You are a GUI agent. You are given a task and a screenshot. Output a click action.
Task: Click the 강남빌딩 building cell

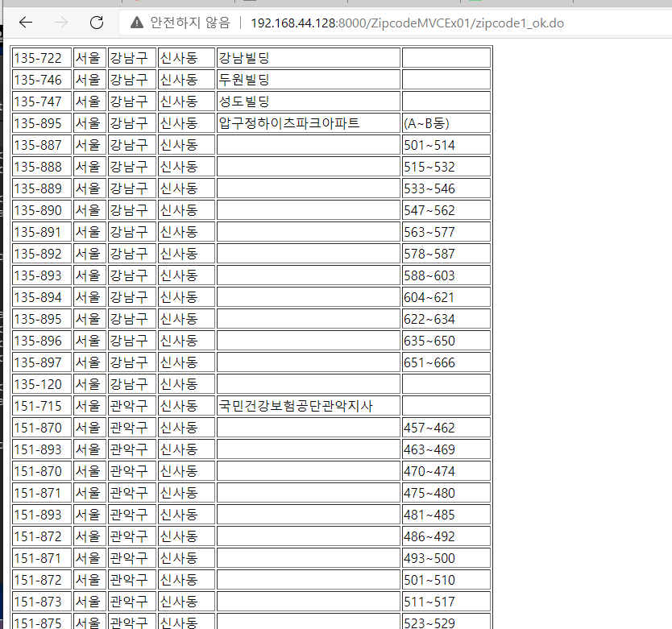coord(309,58)
